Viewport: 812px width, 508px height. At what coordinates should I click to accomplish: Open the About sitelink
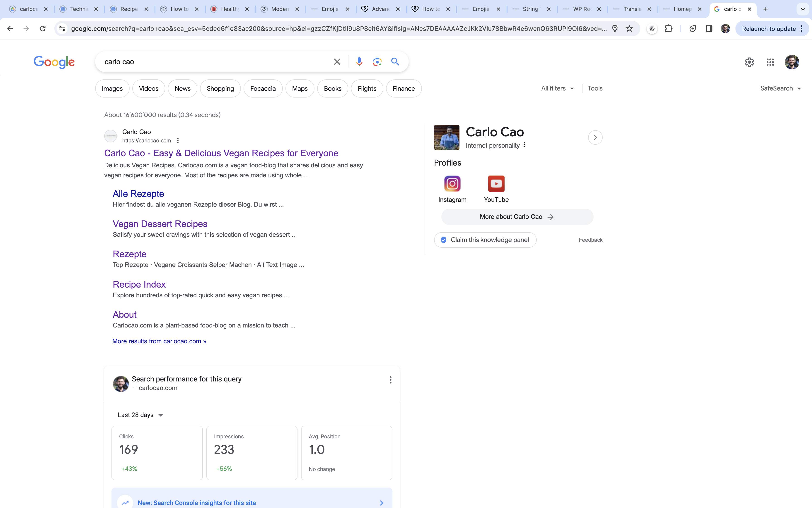point(124,315)
